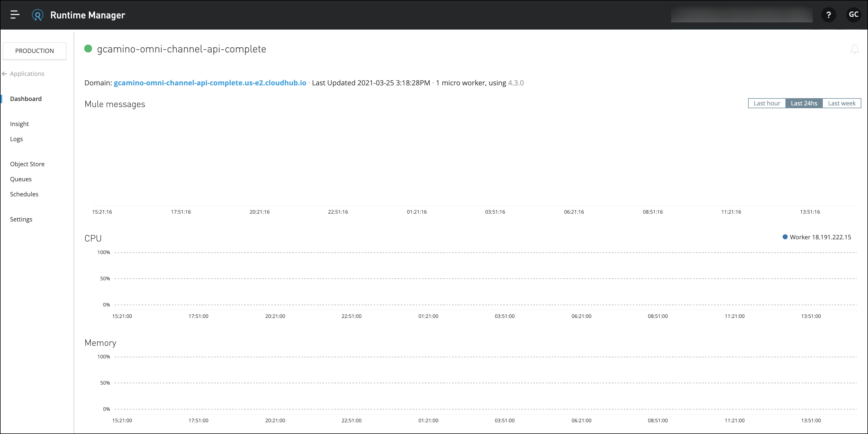
Task: Open the Logs section
Action: click(x=16, y=139)
